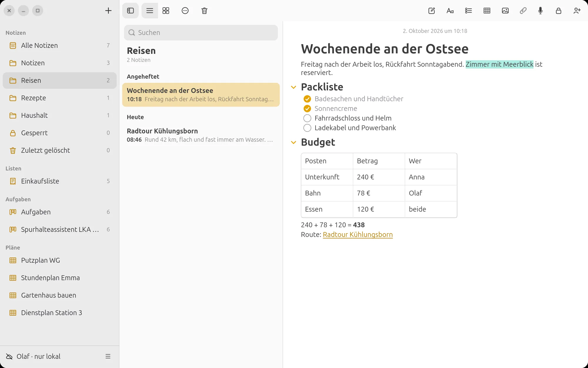Start audio recording with microphone icon
Screen dimensions: 588x368
[x=540, y=11]
